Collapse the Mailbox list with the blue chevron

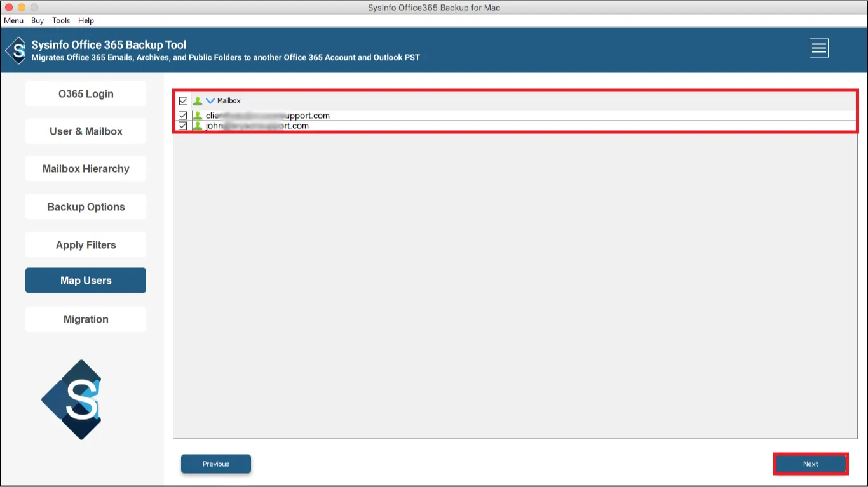tap(210, 101)
